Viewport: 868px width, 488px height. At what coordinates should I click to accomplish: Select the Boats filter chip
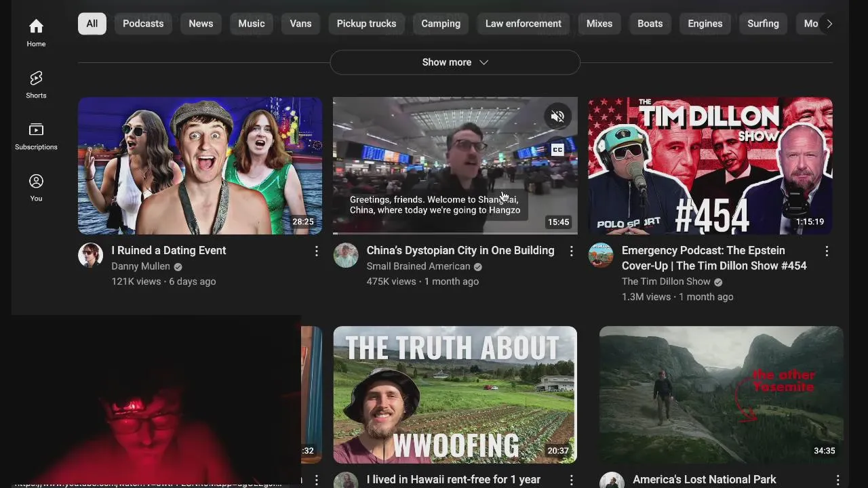click(x=650, y=24)
